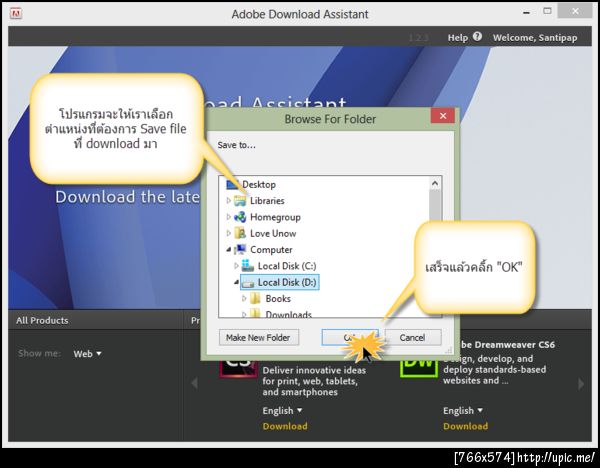Click the CS6 product icon behind dialog
The width and height of the screenshot is (600, 468).
pyautogui.click(x=238, y=368)
